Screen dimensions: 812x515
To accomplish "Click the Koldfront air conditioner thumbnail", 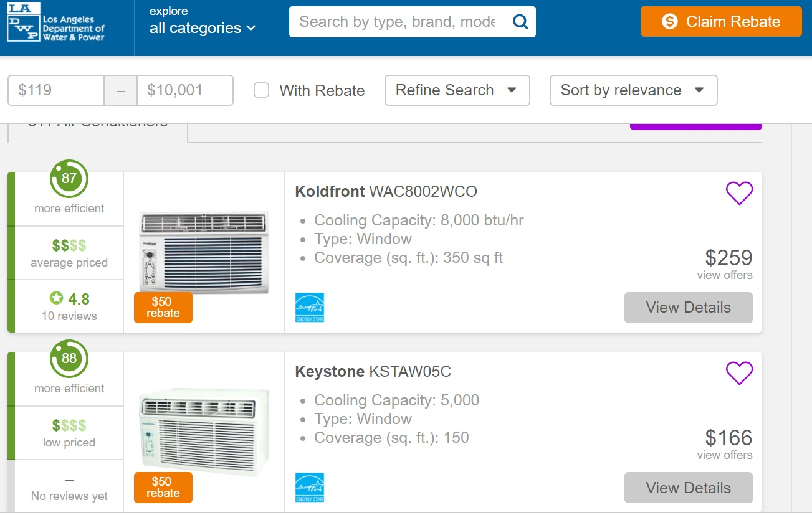I will click(x=204, y=252).
